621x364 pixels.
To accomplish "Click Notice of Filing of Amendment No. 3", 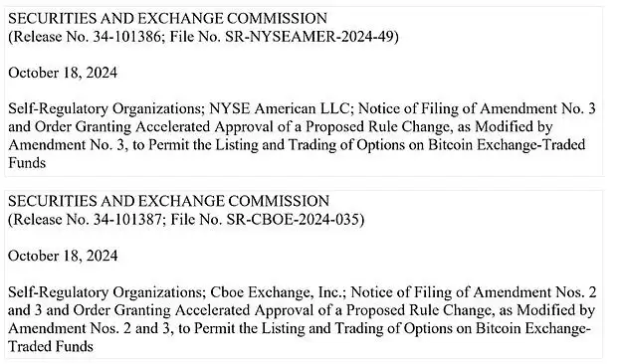I will click(x=477, y=108).
